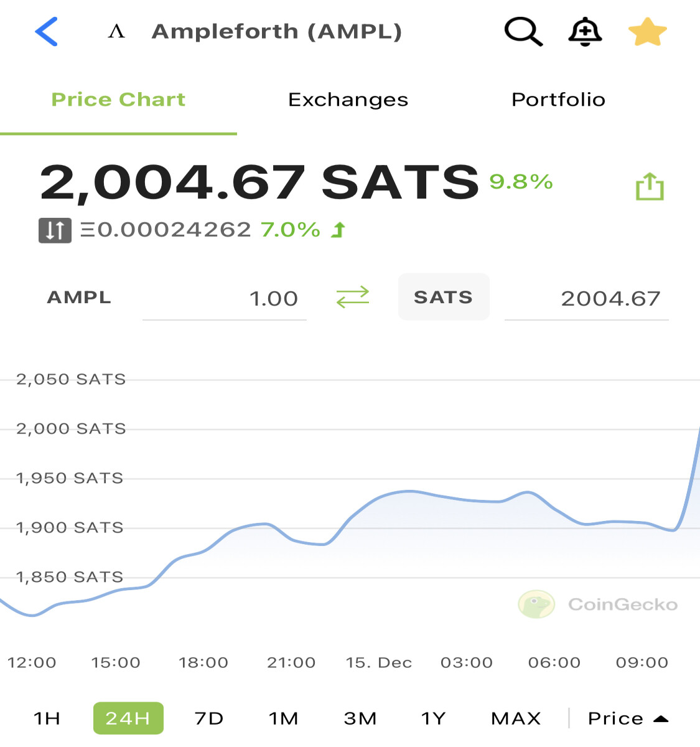Tap the Ampleforth logo icon
Screen dimensions: 700x747
(116, 31)
